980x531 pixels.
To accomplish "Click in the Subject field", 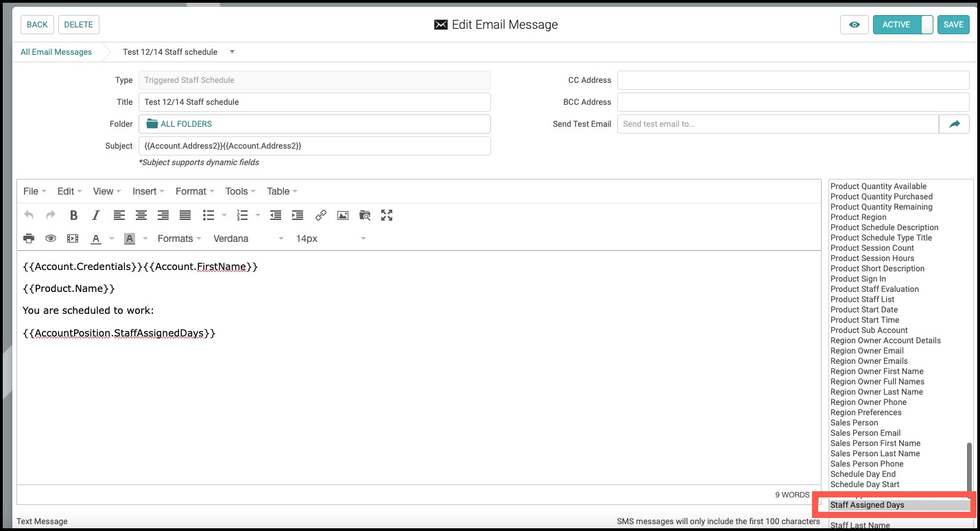I will click(x=315, y=146).
